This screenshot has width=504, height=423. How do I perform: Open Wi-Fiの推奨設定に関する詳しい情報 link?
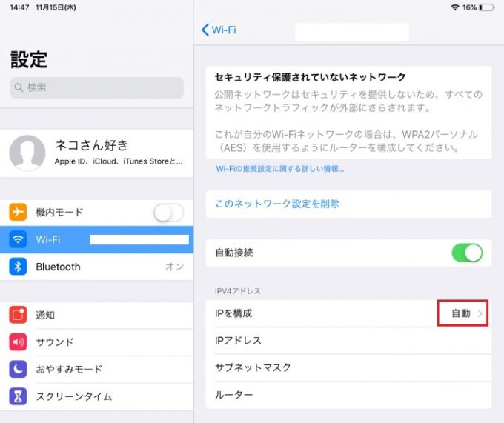coord(280,169)
